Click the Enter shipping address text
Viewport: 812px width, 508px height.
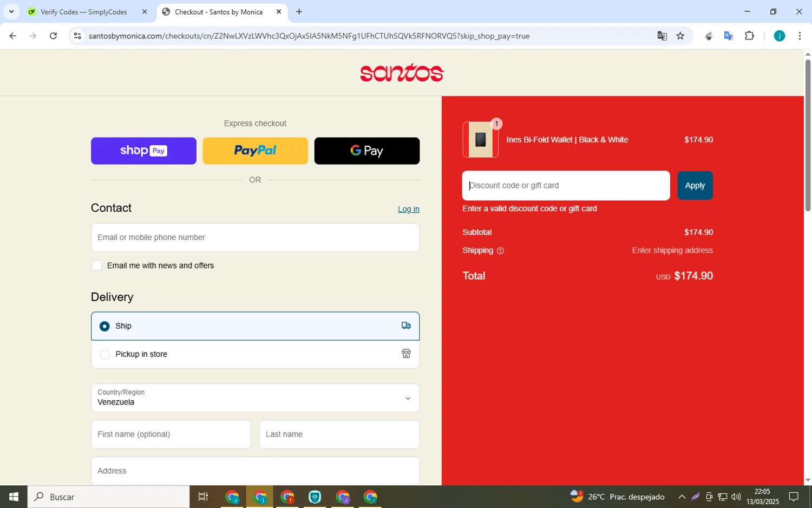pyautogui.click(x=672, y=250)
